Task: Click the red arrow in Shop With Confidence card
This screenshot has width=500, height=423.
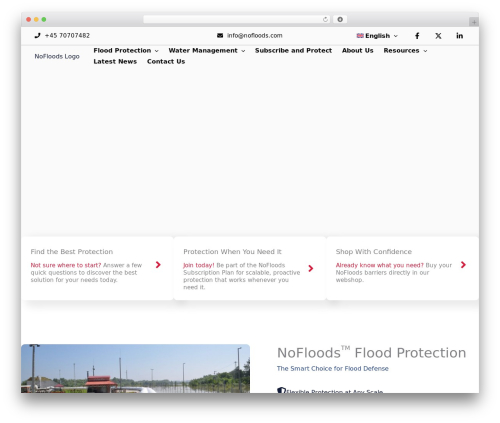Action: click(463, 265)
